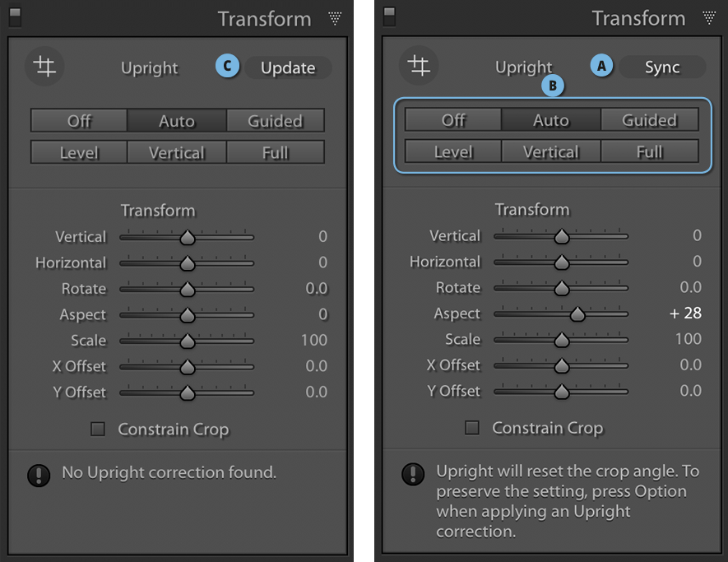Viewport: 728px width, 562px height.
Task: Click the blue callout marker B
Action: tap(553, 85)
